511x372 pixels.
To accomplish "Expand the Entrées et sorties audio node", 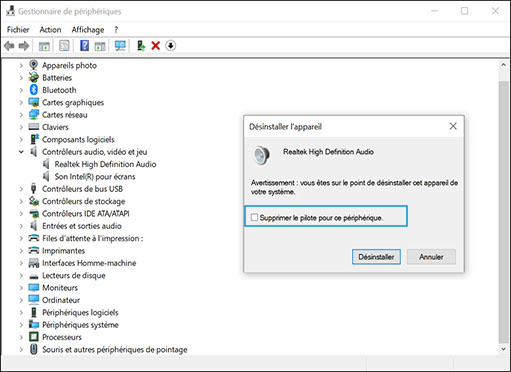I will pos(21,226).
